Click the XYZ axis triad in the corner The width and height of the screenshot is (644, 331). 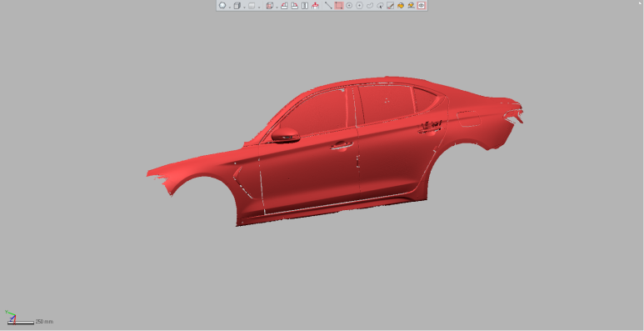11,317
